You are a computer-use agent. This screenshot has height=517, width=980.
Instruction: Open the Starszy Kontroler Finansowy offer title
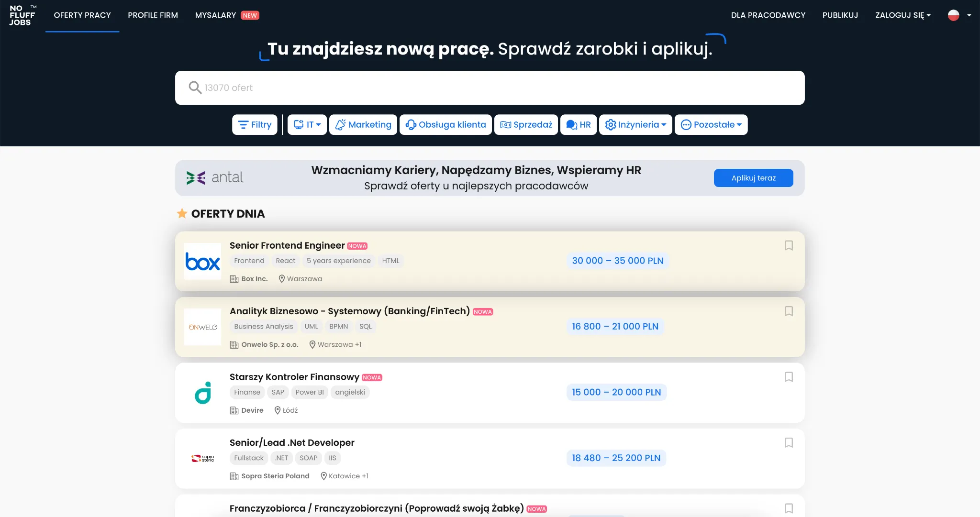pos(294,377)
